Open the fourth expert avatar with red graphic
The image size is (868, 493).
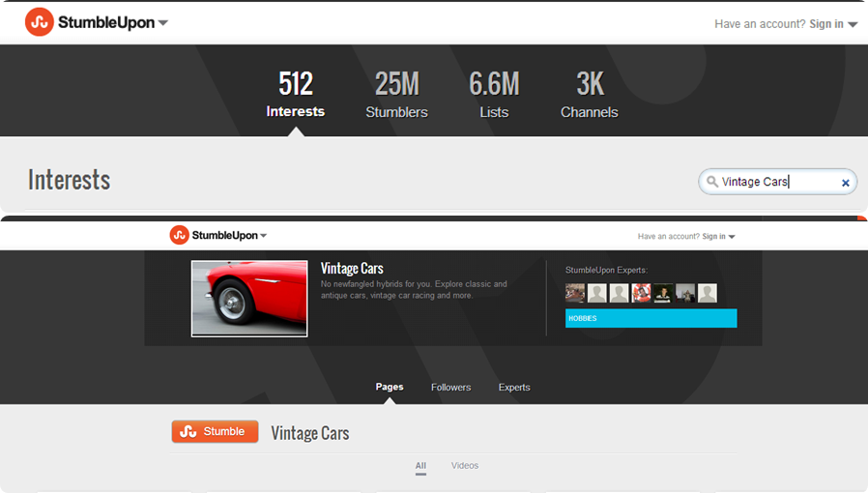(x=641, y=293)
